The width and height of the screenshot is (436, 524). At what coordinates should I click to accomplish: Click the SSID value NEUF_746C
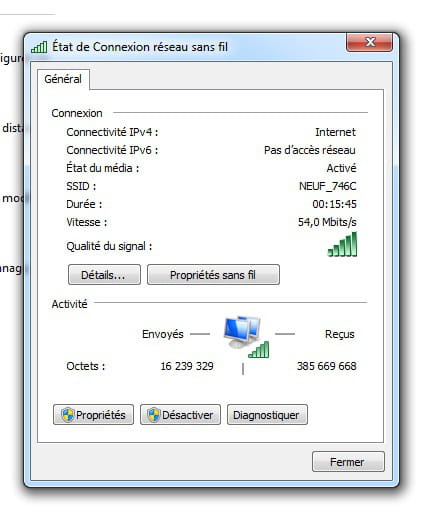328,186
